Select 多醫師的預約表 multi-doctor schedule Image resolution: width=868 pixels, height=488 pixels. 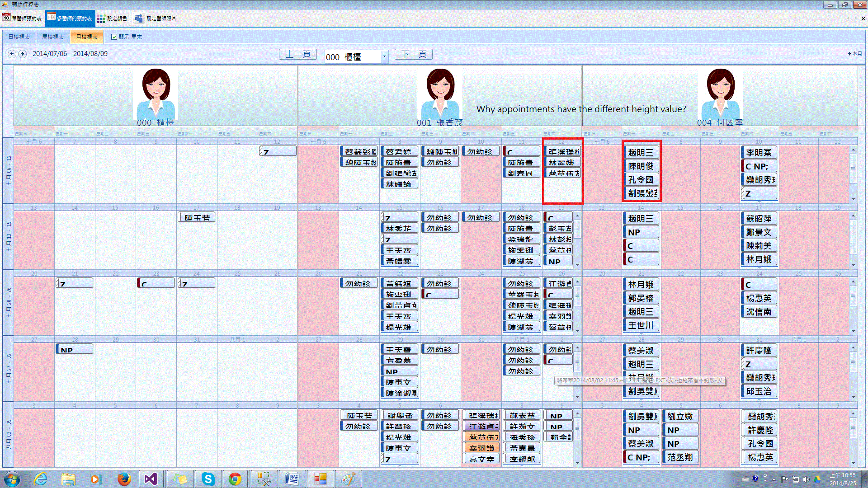click(70, 19)
